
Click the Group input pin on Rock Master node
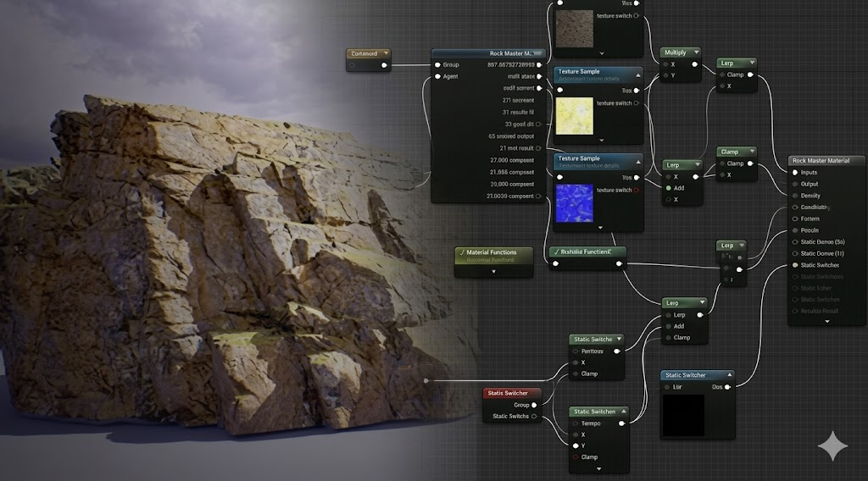point(437,64)
